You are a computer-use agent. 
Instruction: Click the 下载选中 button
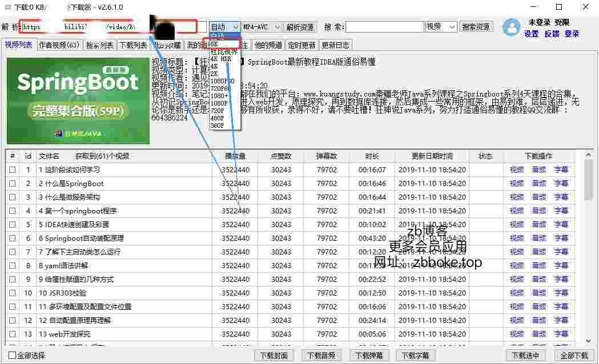[525, 355]
